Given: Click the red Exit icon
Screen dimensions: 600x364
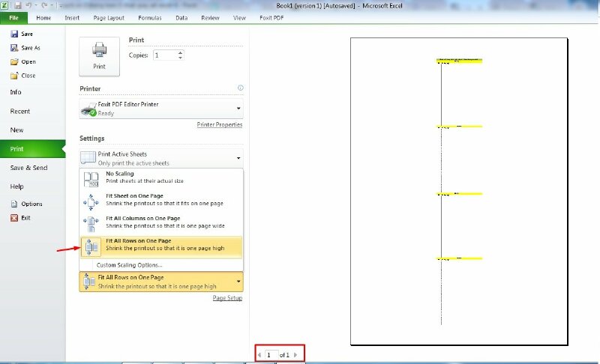Looking at the screenshot, I should pos(14,218).
